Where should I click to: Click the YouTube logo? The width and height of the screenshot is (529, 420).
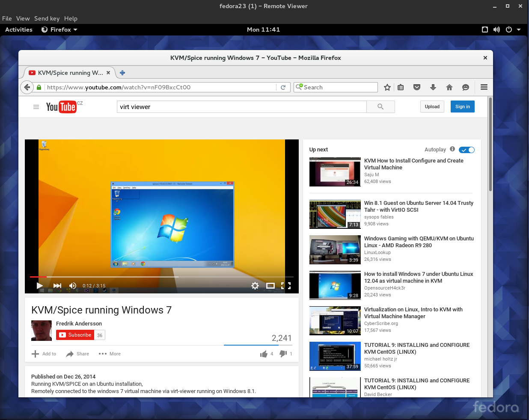(61, 107)
